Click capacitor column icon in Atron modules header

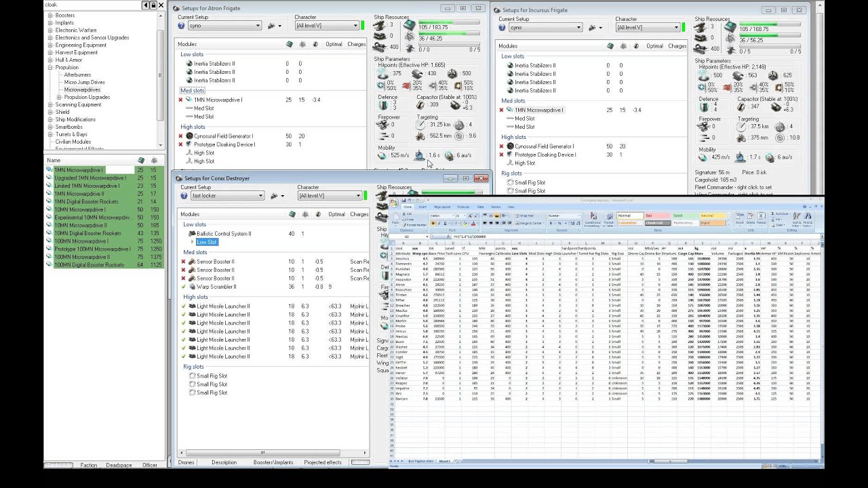pyautogui.click(x=315, y=44)
